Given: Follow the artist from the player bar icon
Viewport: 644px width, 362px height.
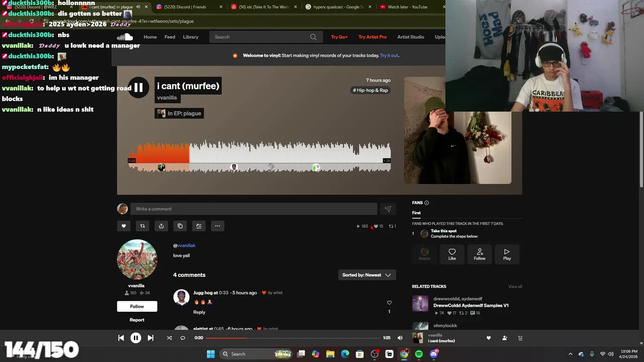Looking at the screenshot, I should point(505,338).
